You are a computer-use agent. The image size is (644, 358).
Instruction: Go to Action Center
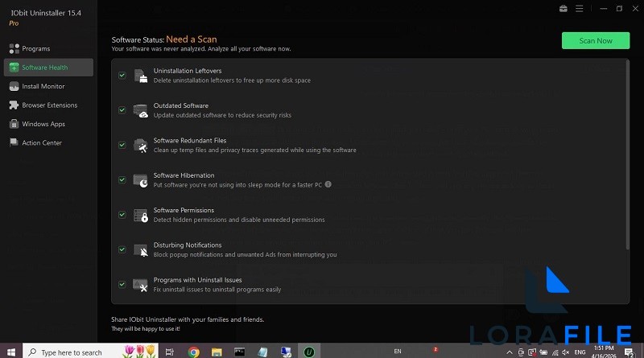coord(48,143)
